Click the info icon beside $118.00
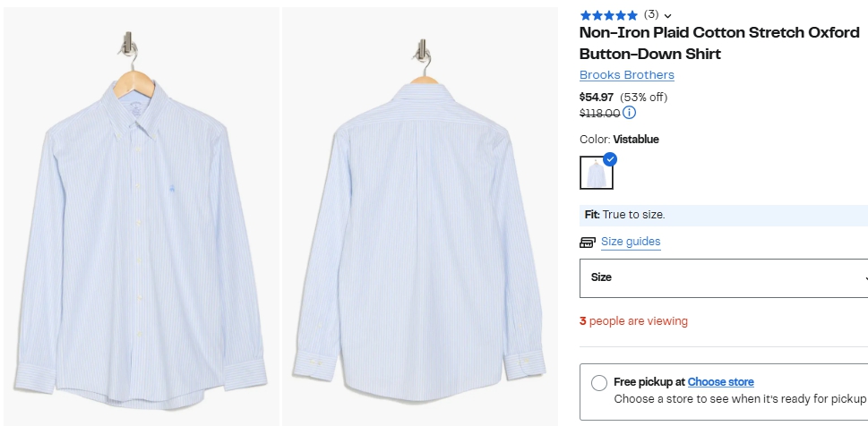 pos(629,113)
